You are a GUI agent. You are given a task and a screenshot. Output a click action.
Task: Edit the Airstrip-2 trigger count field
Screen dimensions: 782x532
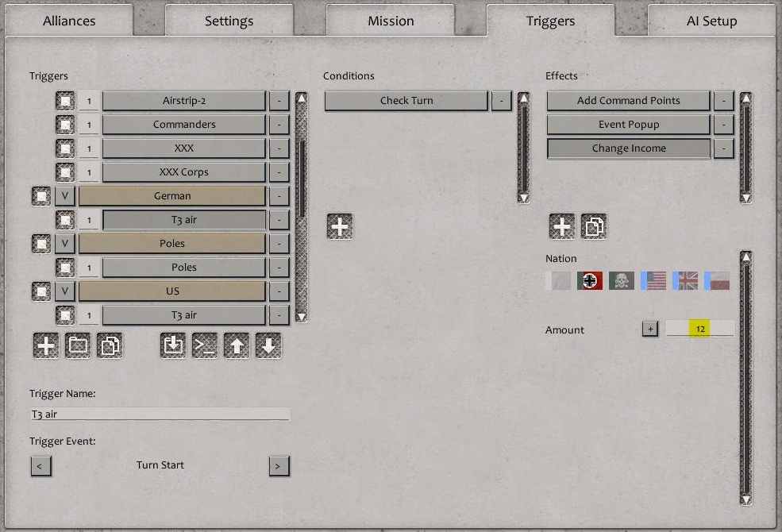click(89, 101)
